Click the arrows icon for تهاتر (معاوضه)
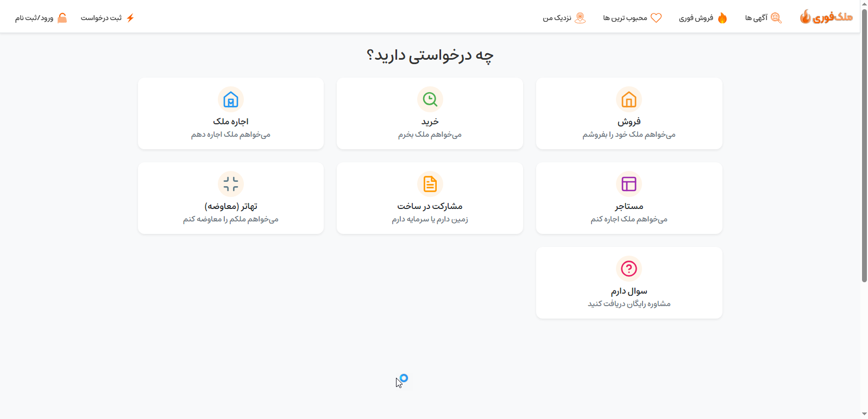Screen dimensions: 868x419 [231, 184]
